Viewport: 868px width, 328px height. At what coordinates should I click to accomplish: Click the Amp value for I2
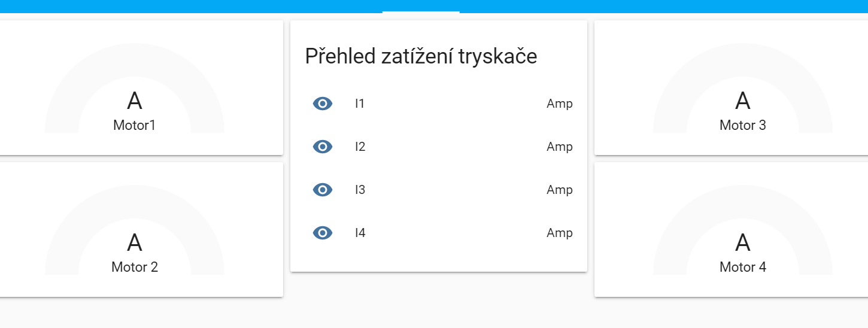(x=559, y=147)
